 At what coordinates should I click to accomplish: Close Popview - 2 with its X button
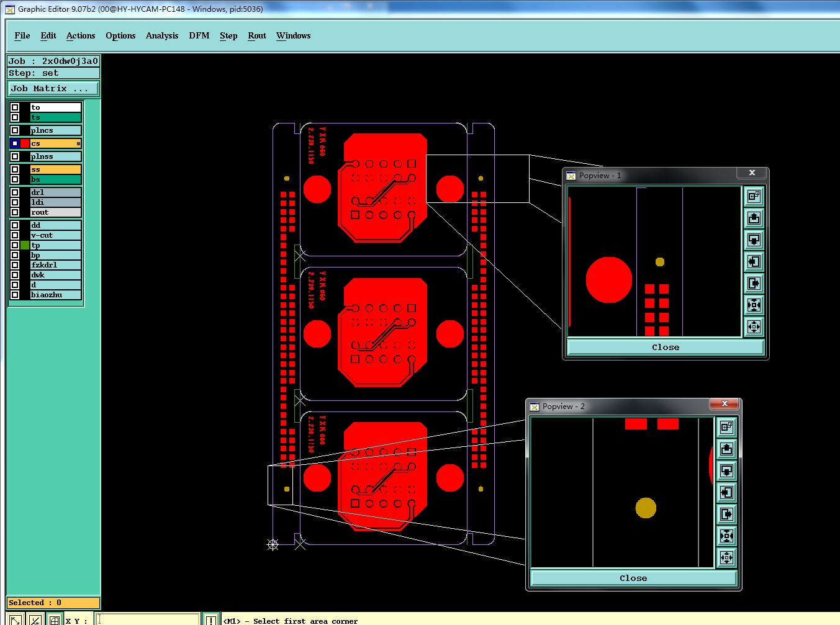[725, 404]
